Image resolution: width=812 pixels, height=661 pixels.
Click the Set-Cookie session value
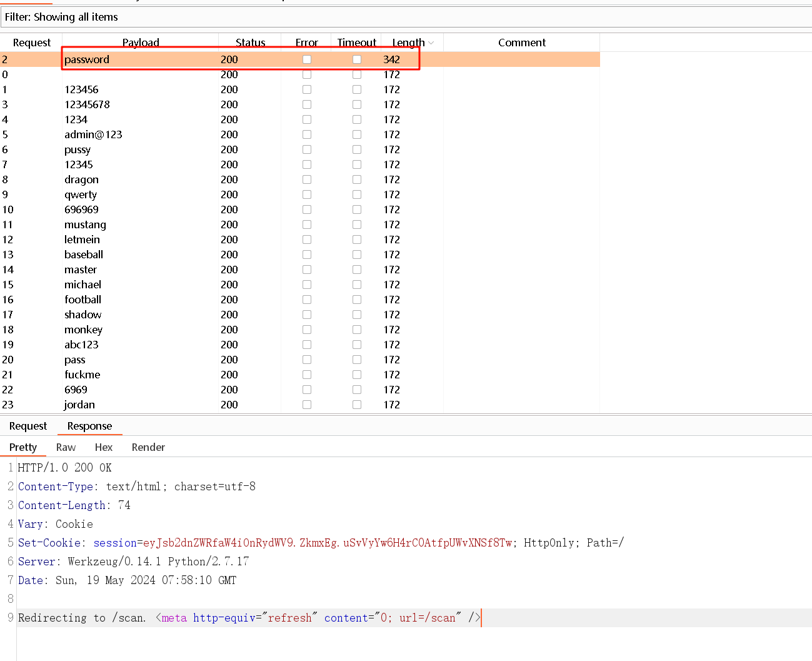tap(328, 543)
